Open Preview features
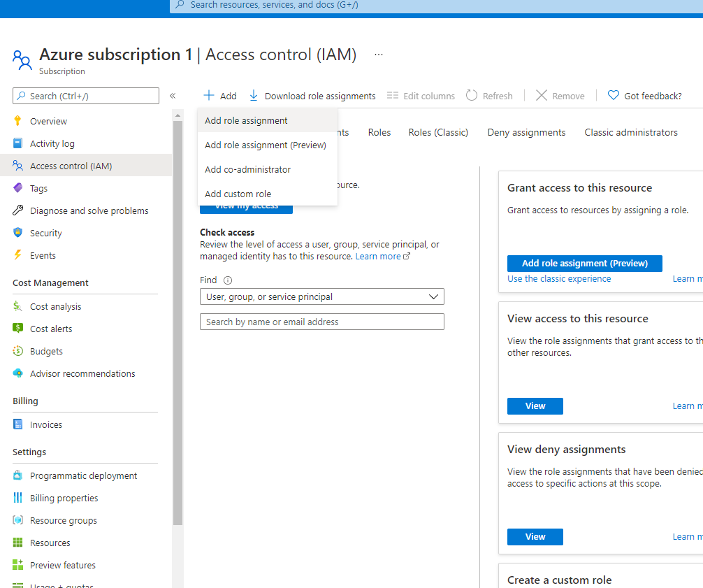703x588 pixels. pyautogui.click(x=62, y=565)
